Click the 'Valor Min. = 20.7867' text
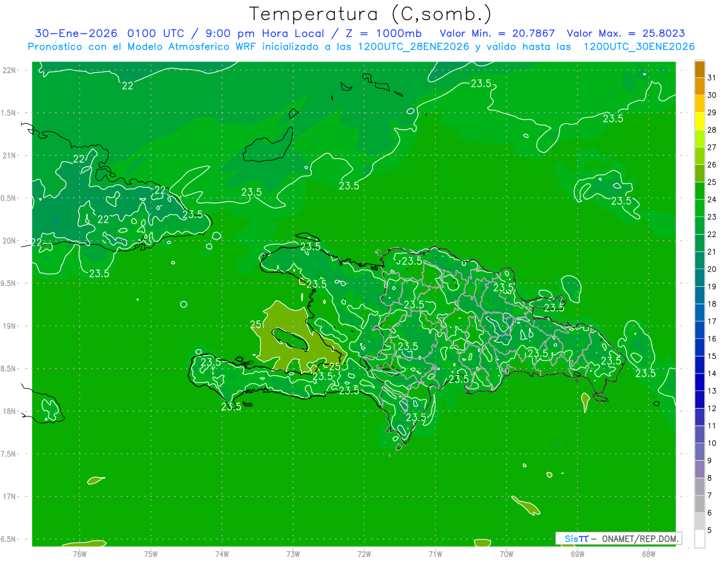 pyautogui.click(x=497, y=33)
